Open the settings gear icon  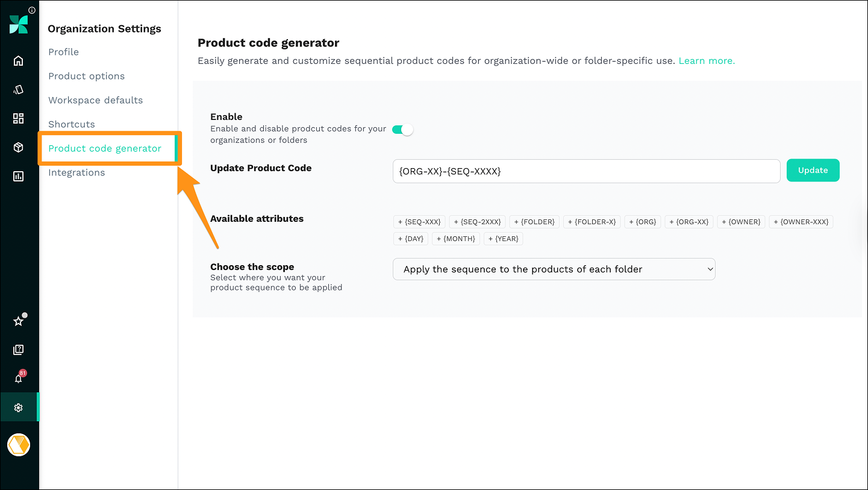click(x=18, y=407)
